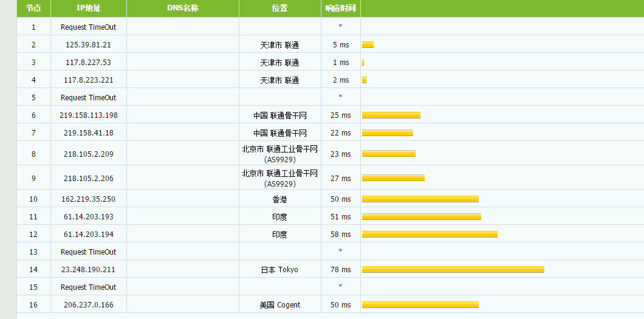Click 50 ms response time in node 10 row
Image resolution: width=644 pixels, height=319 pixels.
tap(341, 199)
